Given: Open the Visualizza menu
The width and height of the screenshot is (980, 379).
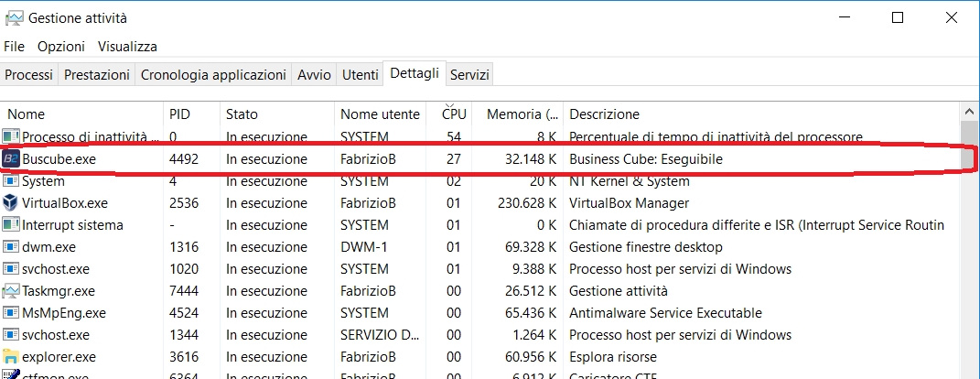Looking at the screenshot, I should coord(127,47).
